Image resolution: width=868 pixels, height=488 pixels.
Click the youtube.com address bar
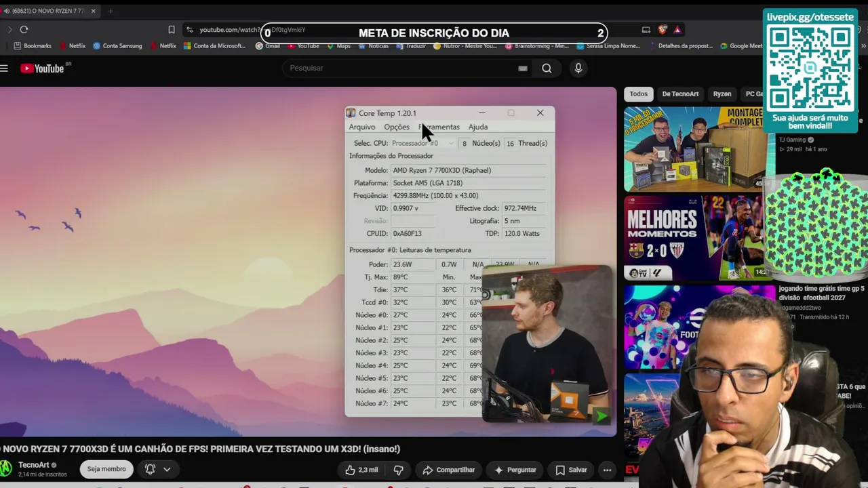[x=407, y=30]
